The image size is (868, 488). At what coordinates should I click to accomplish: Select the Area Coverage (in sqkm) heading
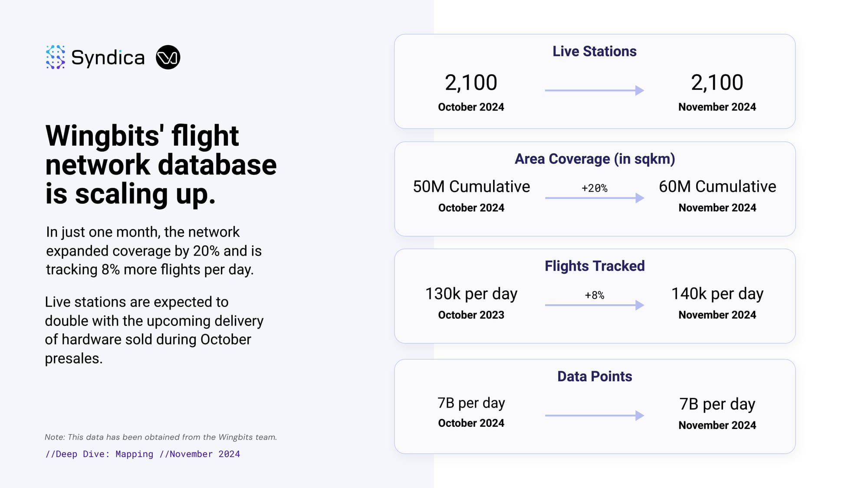[x=594, y=159]
